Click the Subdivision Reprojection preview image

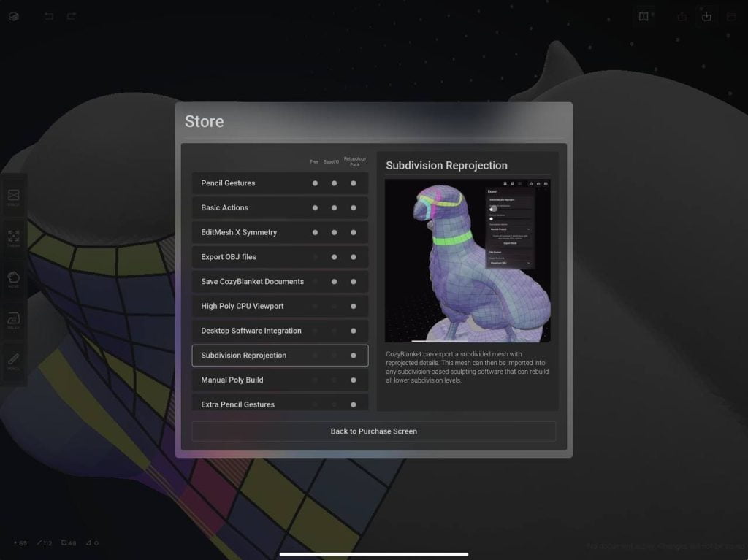pyautogui.click(x=467, y=261)
